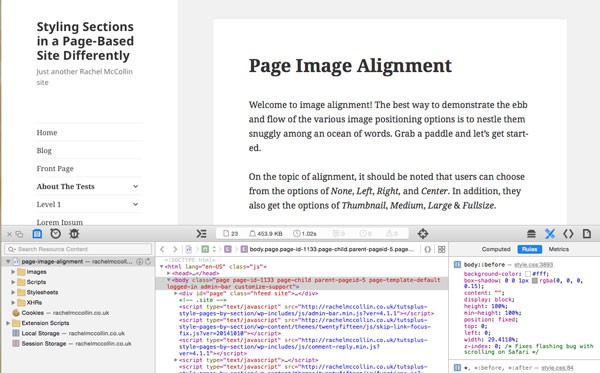The width and height of the screenshot is (600, 373).
Task: Click the 453.9 KB size indicator
Action: click(x=266, y=234)
